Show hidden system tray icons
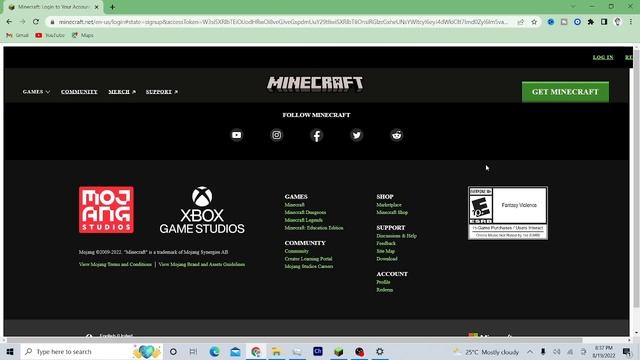This screenshot has height=360, width=640. (x=530, y=351)
